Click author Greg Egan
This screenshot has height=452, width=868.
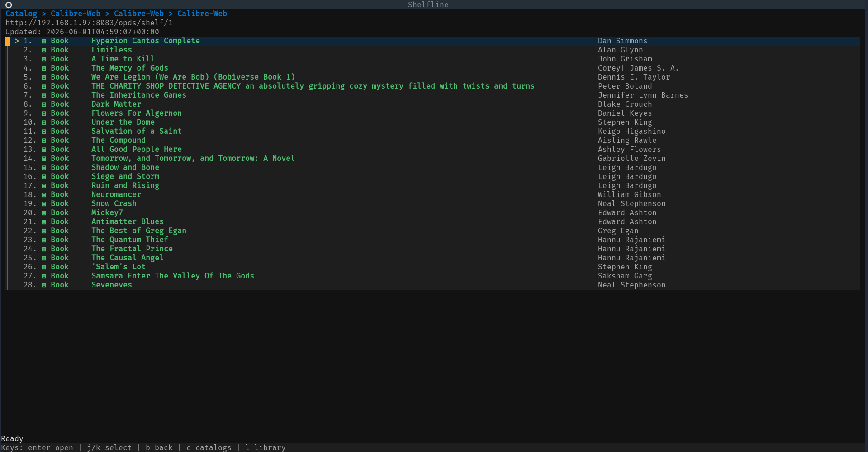(x=618, y=231)
